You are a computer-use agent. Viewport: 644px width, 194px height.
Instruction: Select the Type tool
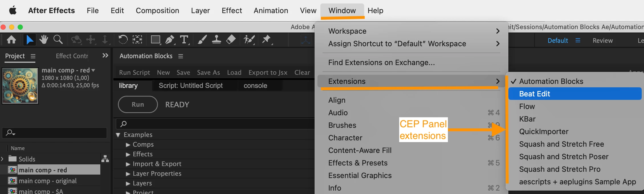pyautogui.click(x=184, y=40)
